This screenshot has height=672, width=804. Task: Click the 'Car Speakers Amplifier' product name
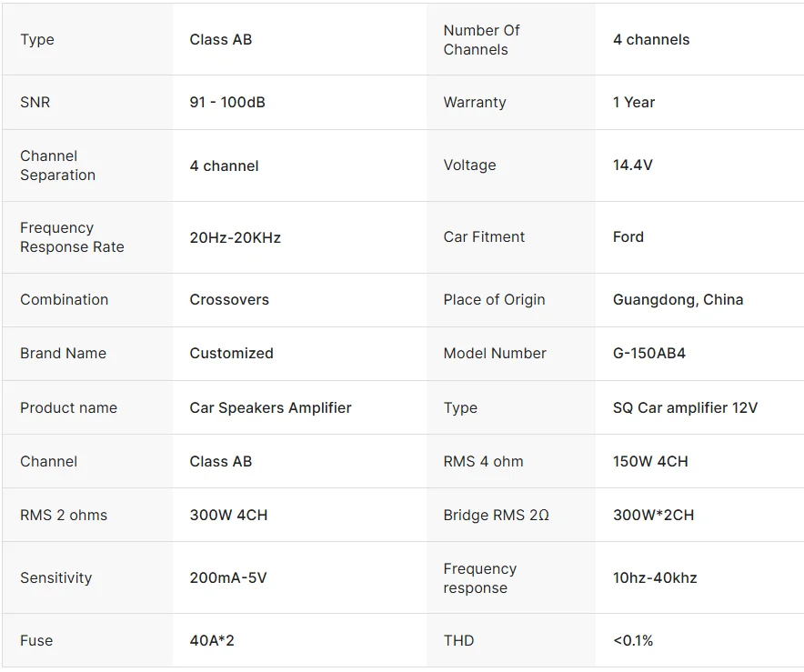270,407
